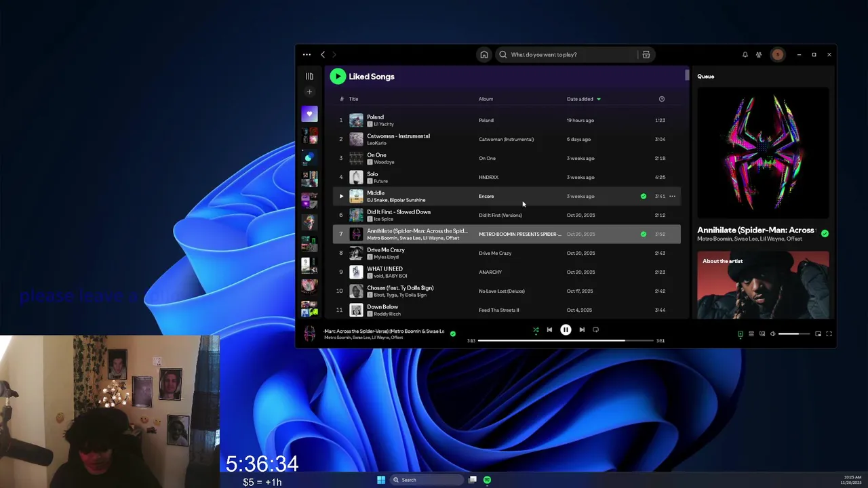
Task: Play the Liked Songs playlist with green button
Action: pyautogui.click(x=338, y=77)
